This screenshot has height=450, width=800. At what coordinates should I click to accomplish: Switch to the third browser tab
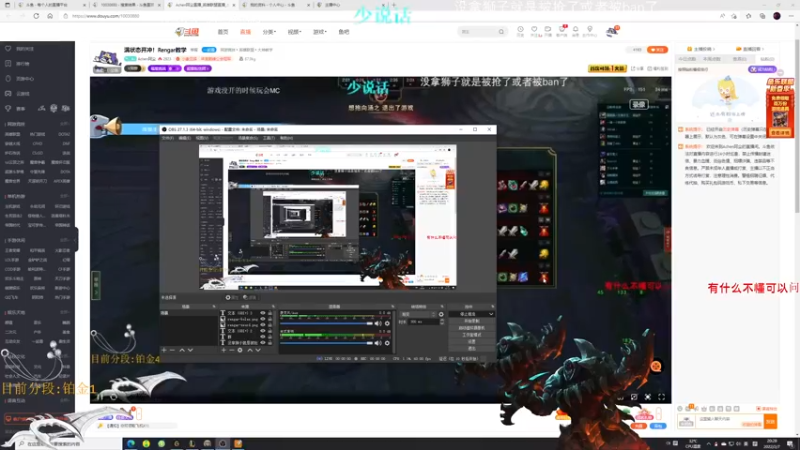pyautogui.click(x=202, y=5)
